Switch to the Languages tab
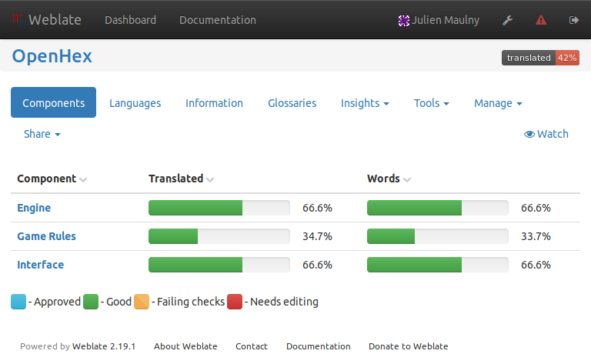This screenshot has width=591, height=364. click(135, 103)
